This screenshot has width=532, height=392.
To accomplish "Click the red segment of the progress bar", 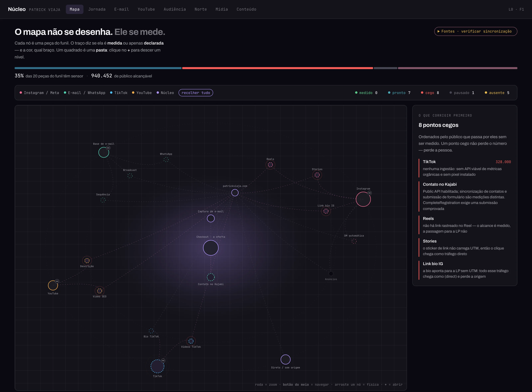I will (277, 68).
